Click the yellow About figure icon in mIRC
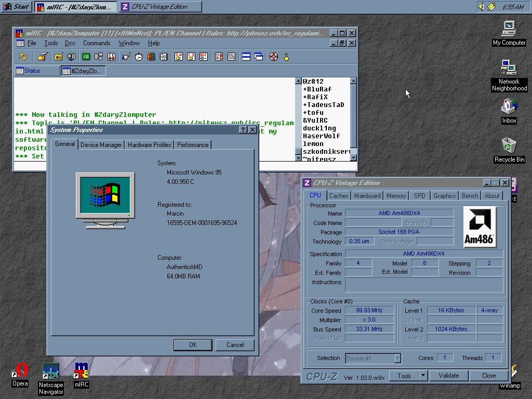This screenshot has width=532, height=399. coord(286,57)
